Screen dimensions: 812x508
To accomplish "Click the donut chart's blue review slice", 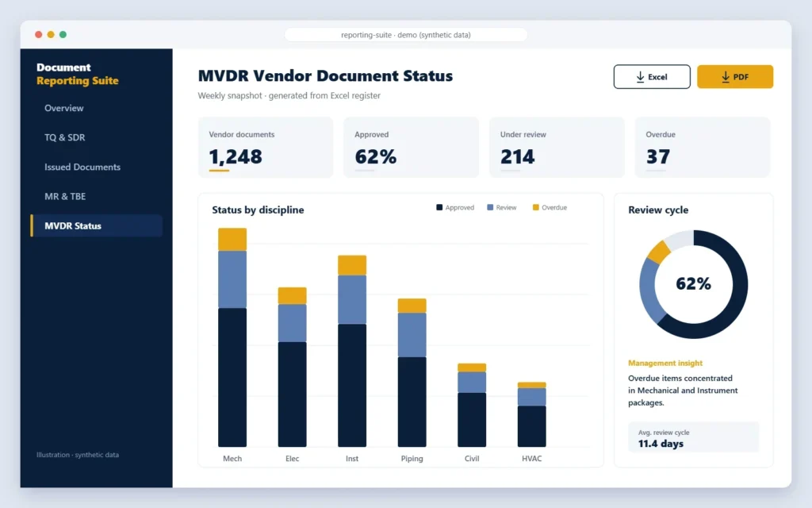I will (x=652, y=291).
